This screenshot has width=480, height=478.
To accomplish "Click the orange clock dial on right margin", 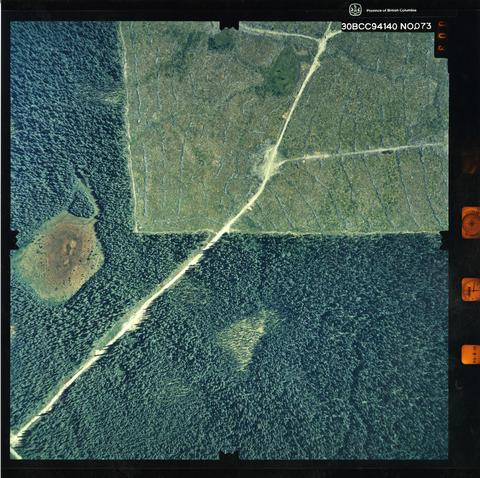I will 471,290.
